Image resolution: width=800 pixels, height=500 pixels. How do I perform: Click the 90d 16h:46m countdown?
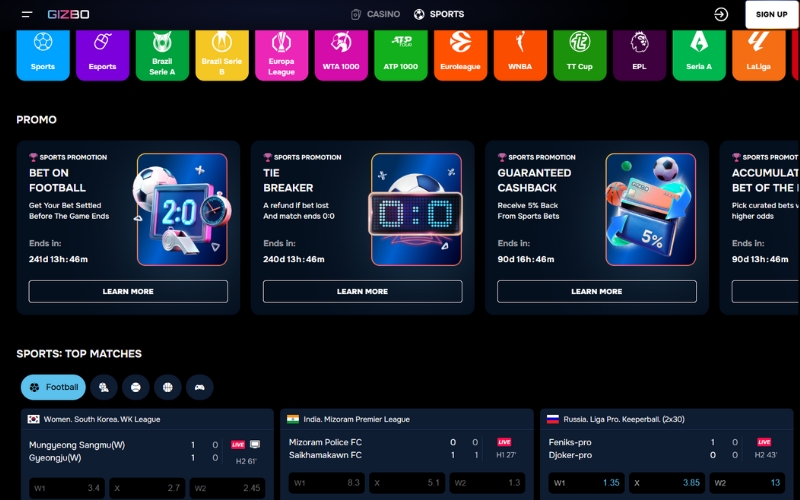point(526,259)
